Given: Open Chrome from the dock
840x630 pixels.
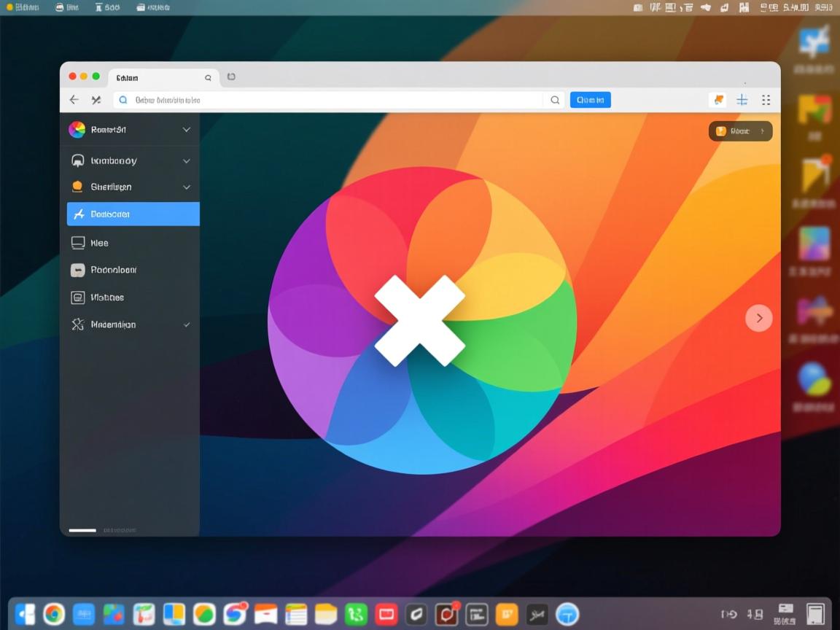Looking at the screenshot, I should click(54, 615).
